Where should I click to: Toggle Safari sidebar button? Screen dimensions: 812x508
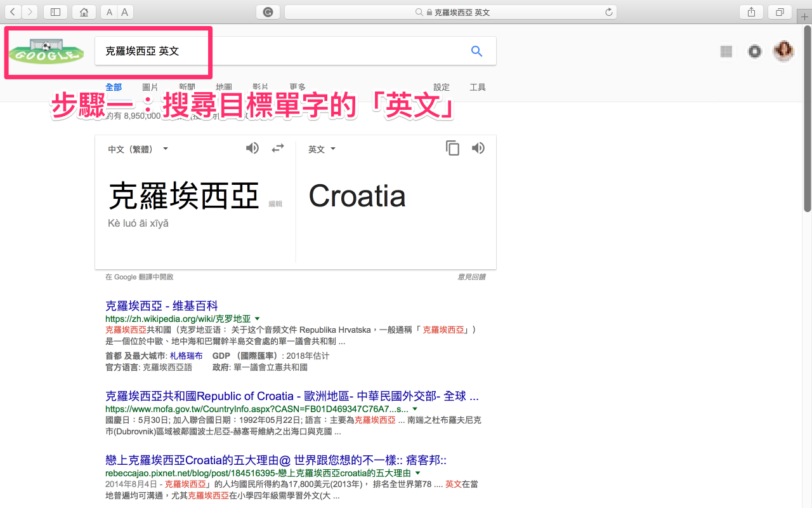pos(55,12)
